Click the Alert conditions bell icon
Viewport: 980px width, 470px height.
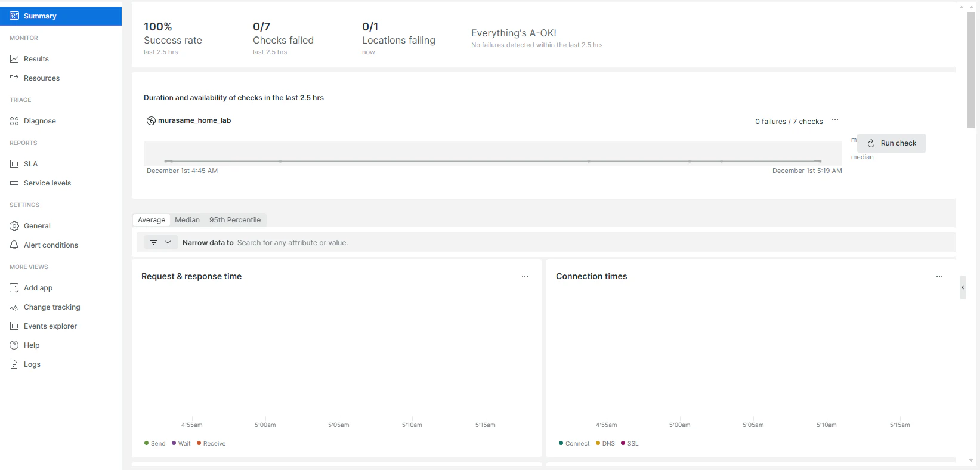14,245
